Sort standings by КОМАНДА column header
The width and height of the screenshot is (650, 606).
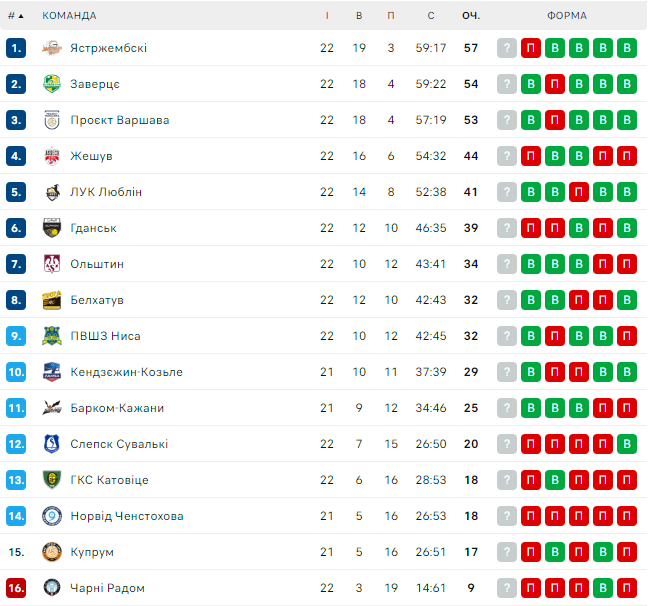click(69, 16)
